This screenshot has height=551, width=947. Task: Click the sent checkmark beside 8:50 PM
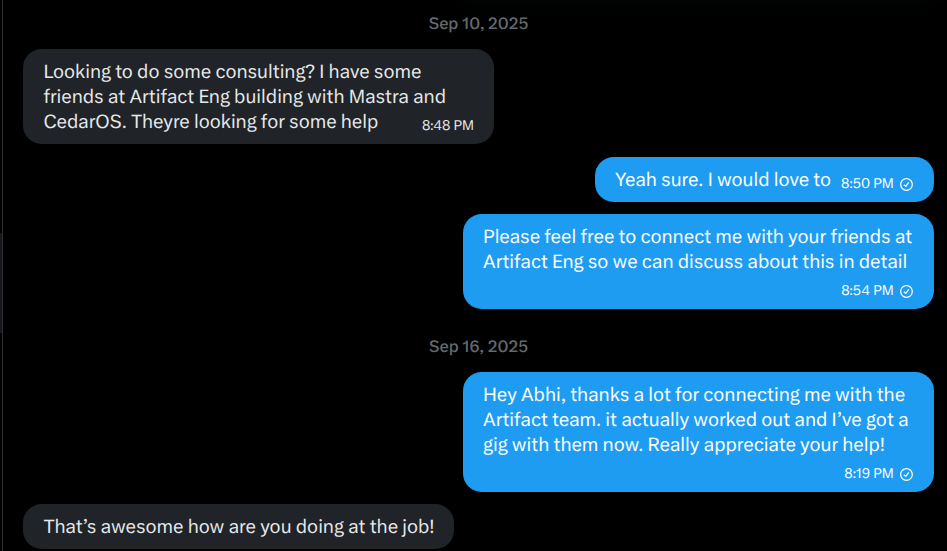click(x=907, y=184)
